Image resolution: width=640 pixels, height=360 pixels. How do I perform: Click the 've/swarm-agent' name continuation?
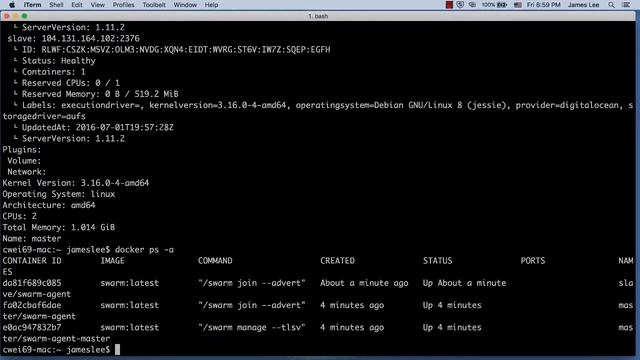[x=37, y=294]
